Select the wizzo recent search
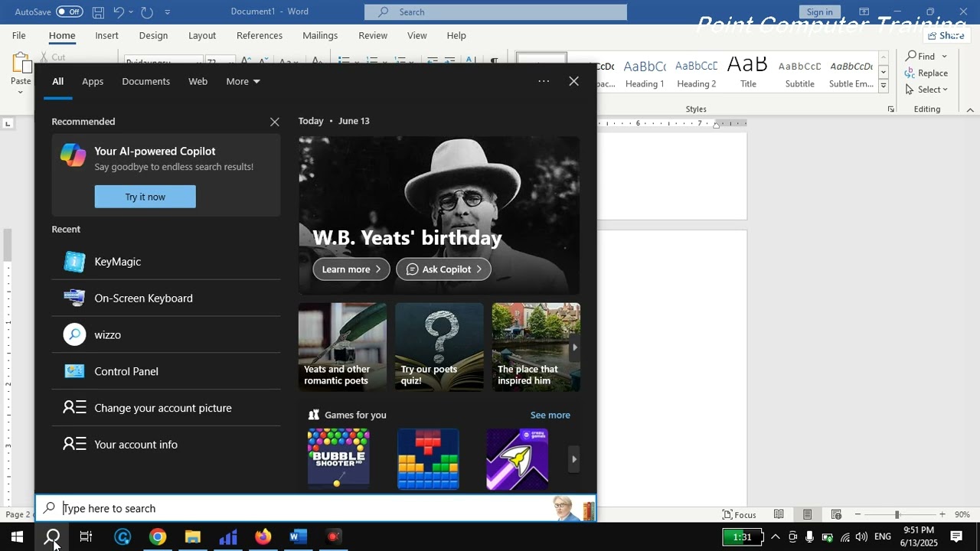Image resolution: width=980 pixels, height=551 pixels. pos(166,335)
